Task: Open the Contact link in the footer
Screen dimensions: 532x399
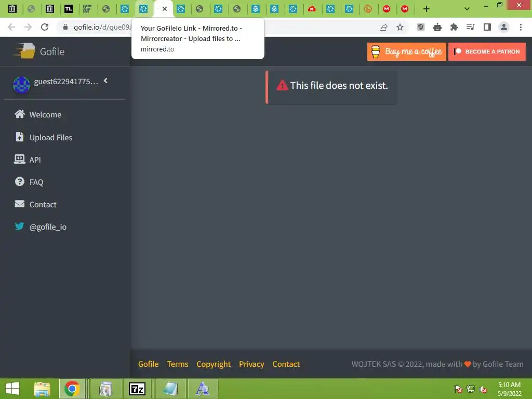Action: [286, 364]
